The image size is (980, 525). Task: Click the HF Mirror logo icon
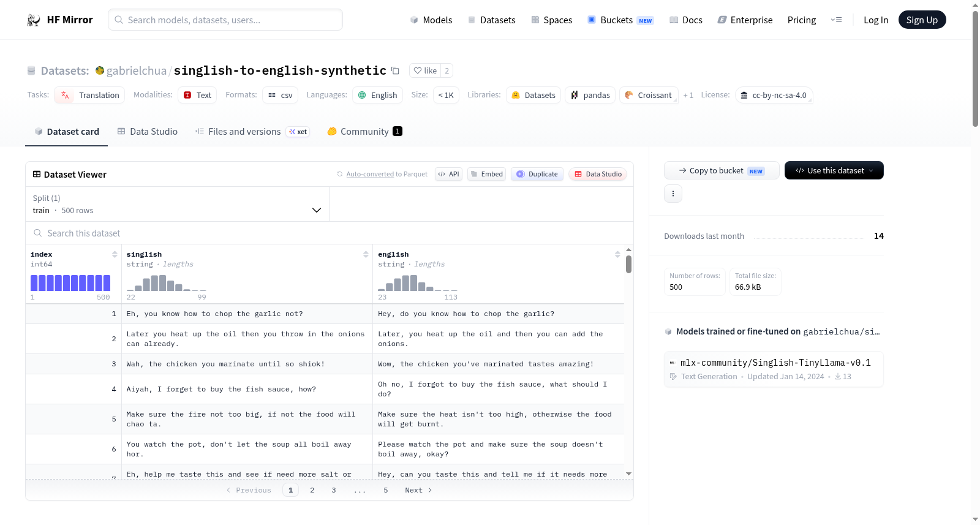click(34, 20)
